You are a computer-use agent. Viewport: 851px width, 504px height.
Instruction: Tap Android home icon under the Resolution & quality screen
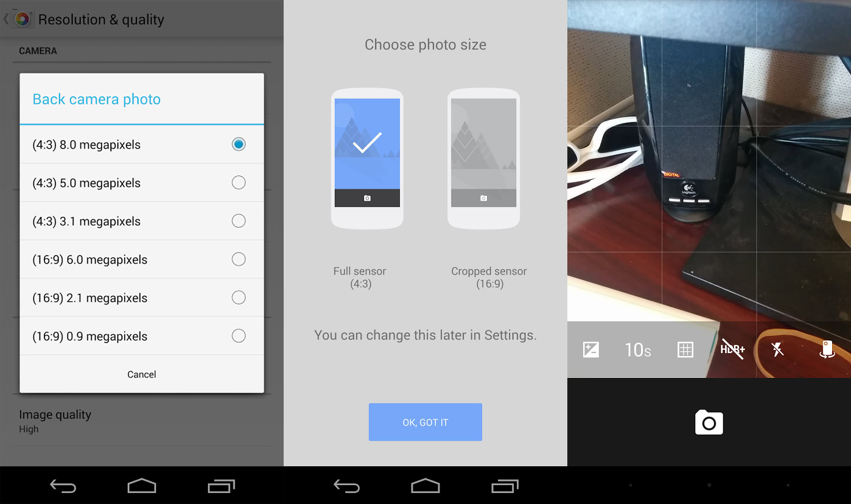click(142, 486)
